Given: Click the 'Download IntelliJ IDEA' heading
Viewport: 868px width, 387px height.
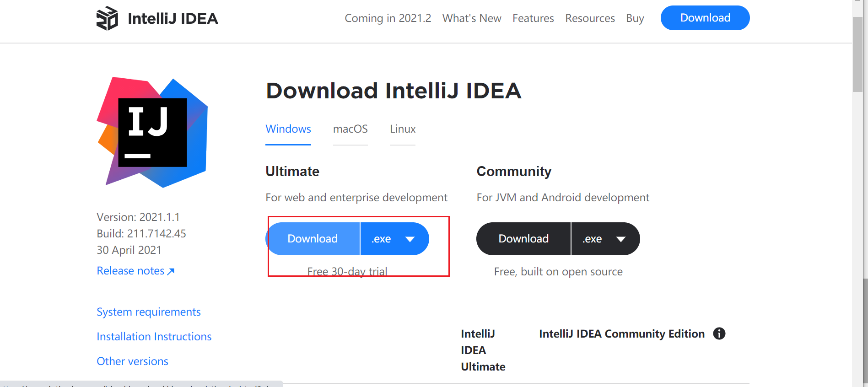Looking at the screenshot, I should point(394,91).
